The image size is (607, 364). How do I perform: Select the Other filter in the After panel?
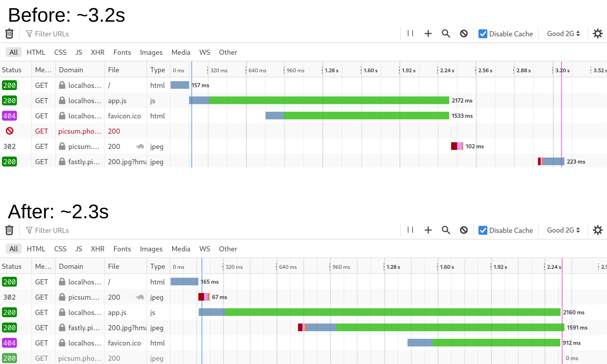pos(228,249)
